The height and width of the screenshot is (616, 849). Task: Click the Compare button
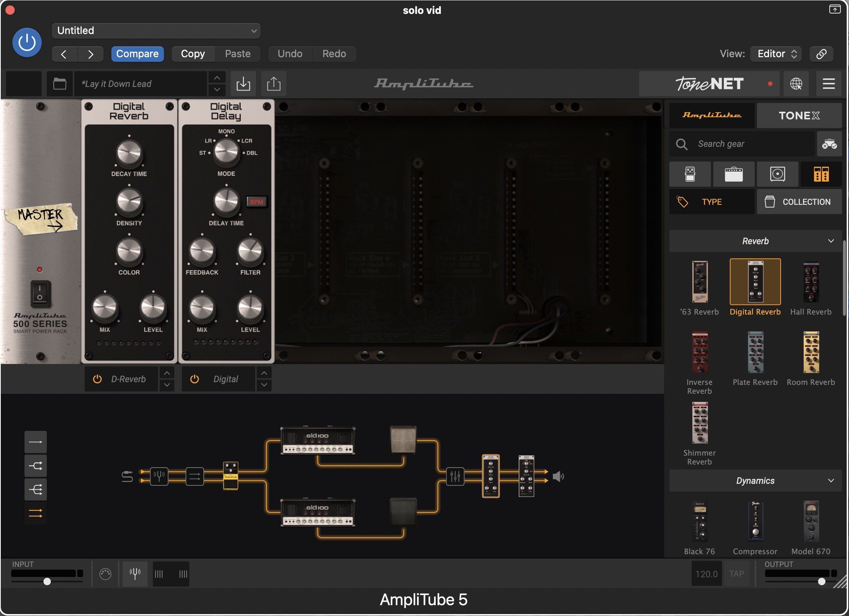coord(137,54)
